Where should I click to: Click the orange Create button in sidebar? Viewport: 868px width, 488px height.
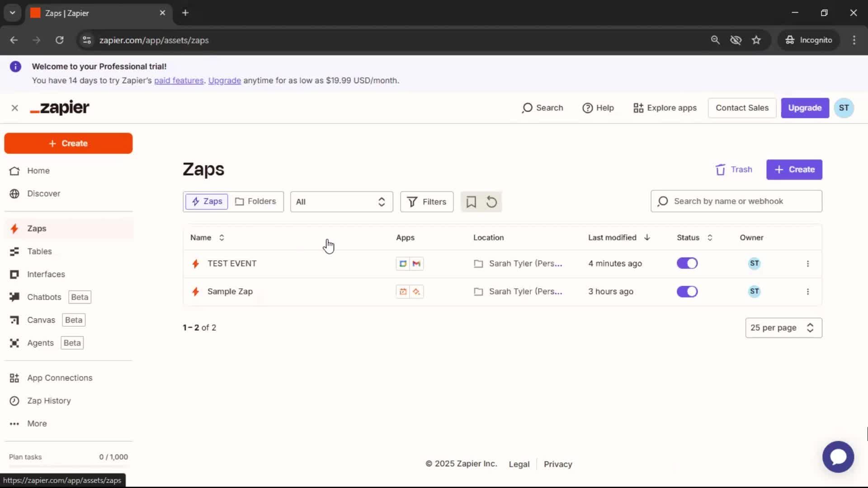[x=68, y=143]
